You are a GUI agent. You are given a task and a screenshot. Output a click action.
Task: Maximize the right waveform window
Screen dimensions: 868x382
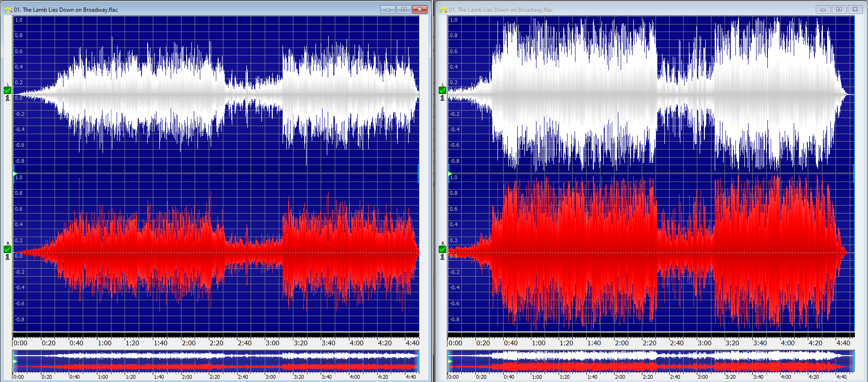tap(839, 9)
